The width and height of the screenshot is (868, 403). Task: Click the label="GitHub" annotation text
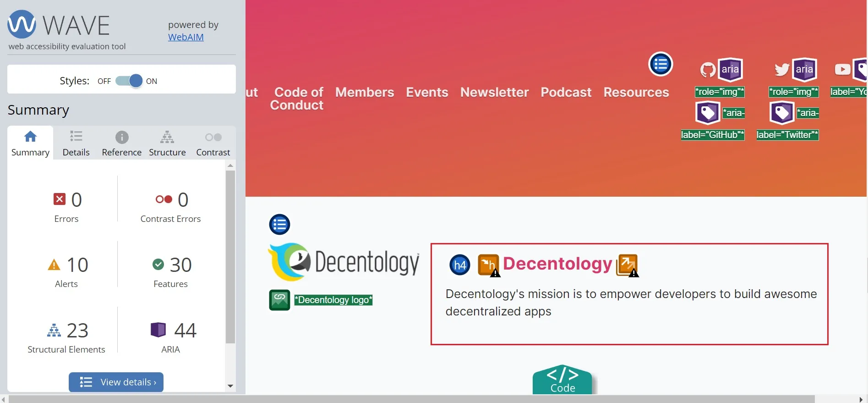pos(713,135)
